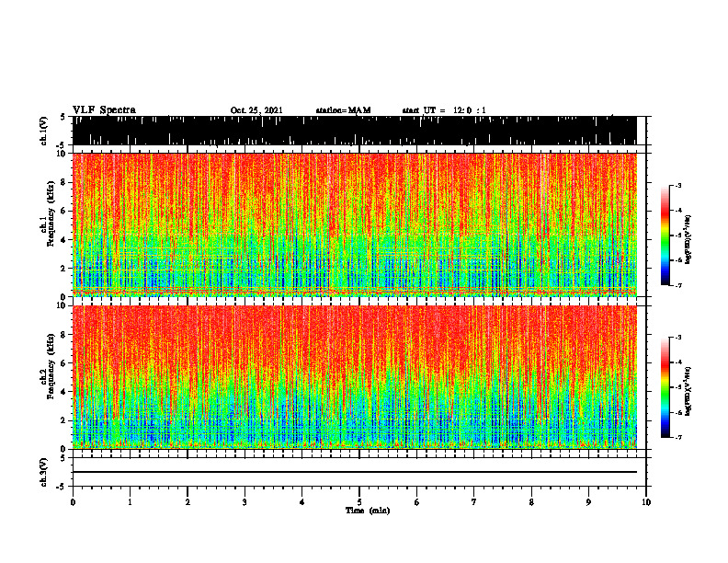Click time axis tick label "5"
Screen dimensions: 728x563
point(359,502)
